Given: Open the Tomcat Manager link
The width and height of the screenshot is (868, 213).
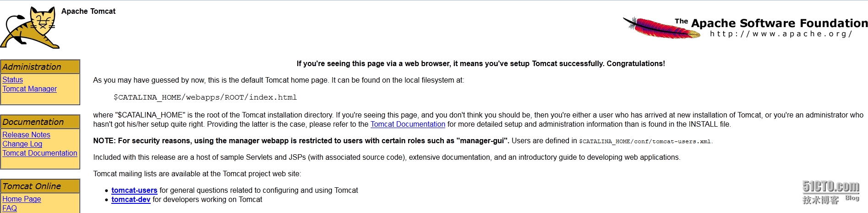Looking at the screenshot, I should pyautogui.click(x=29, y=89).
